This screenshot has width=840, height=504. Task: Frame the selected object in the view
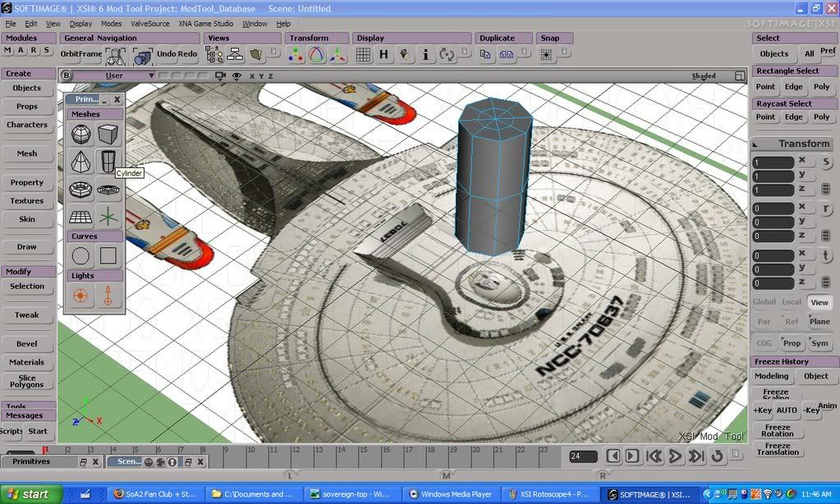(143, 56)
